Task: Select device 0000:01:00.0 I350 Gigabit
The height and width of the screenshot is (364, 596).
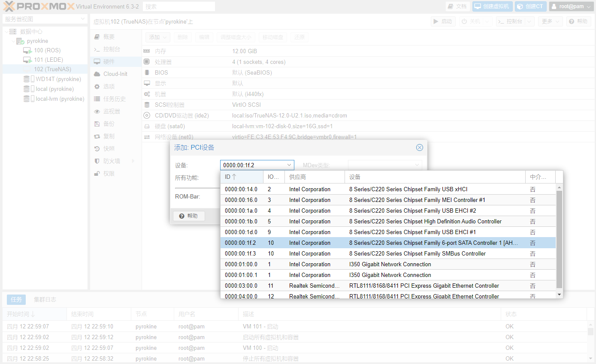Action: [388, 265]
